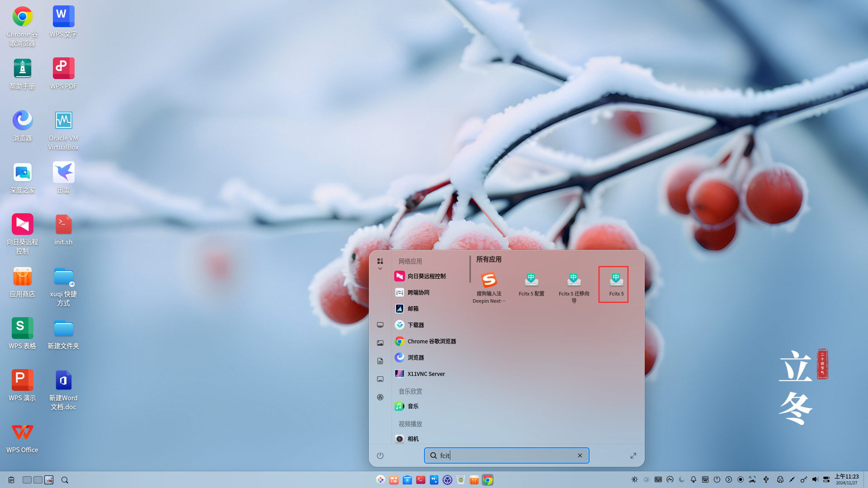Open pictures folder icon in launcher sidebar

pos(380,343)
